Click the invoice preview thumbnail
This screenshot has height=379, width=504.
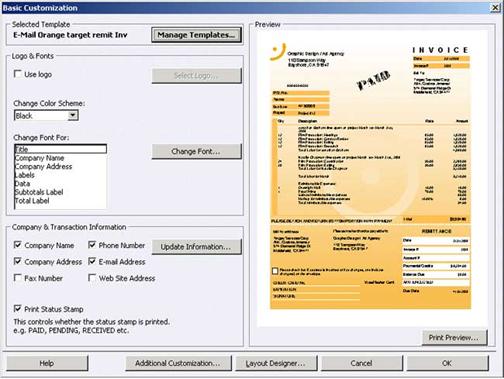370,175
